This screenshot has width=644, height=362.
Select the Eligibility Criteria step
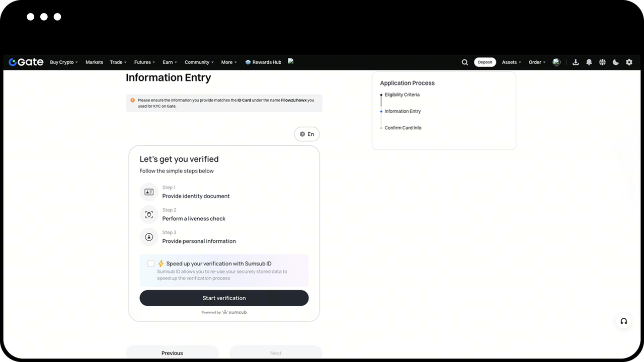[402, 95]
